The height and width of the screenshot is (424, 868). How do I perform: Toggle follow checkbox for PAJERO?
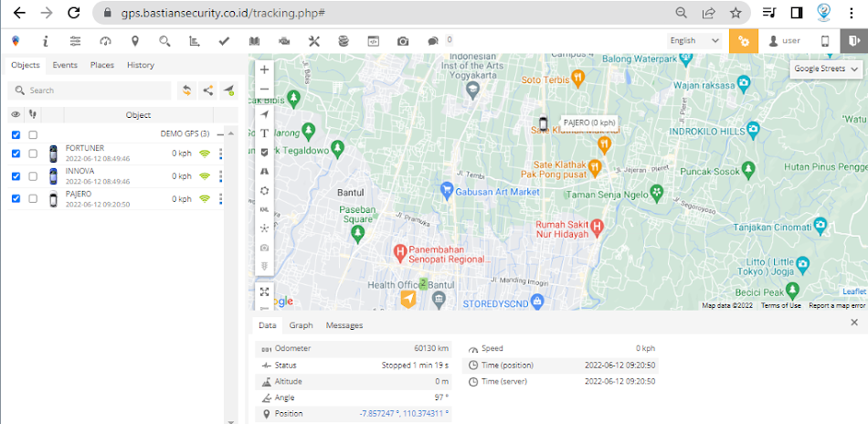pyautogui.click(x=33, y=198)
